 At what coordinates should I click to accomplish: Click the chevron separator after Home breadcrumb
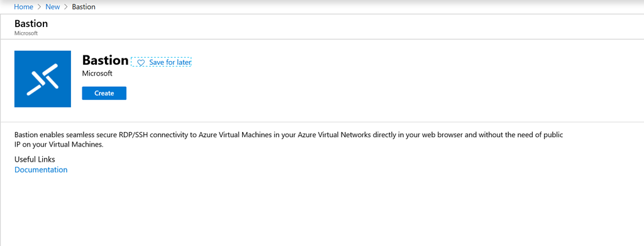tap(40, 7)
